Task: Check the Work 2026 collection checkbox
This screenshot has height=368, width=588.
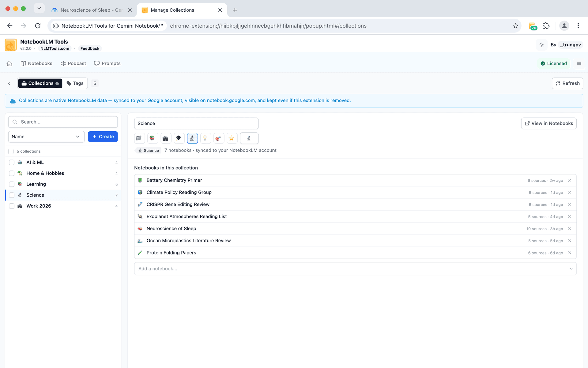Action: 12,206
